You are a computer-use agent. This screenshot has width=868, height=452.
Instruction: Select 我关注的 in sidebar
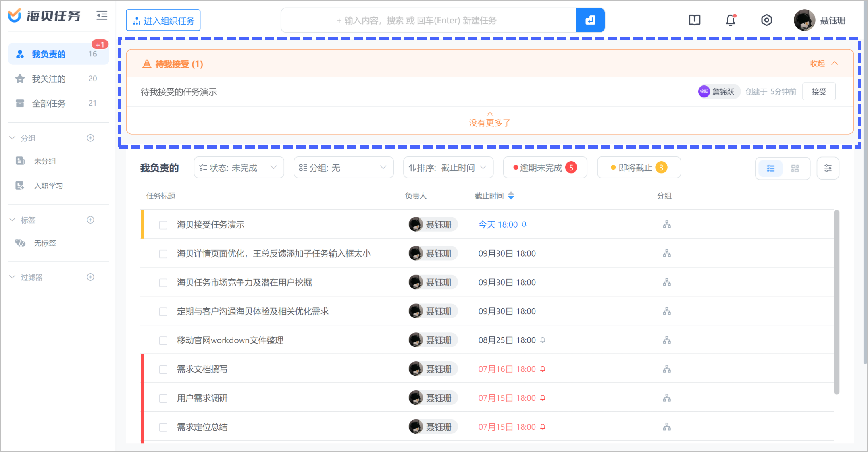point(58,79)
